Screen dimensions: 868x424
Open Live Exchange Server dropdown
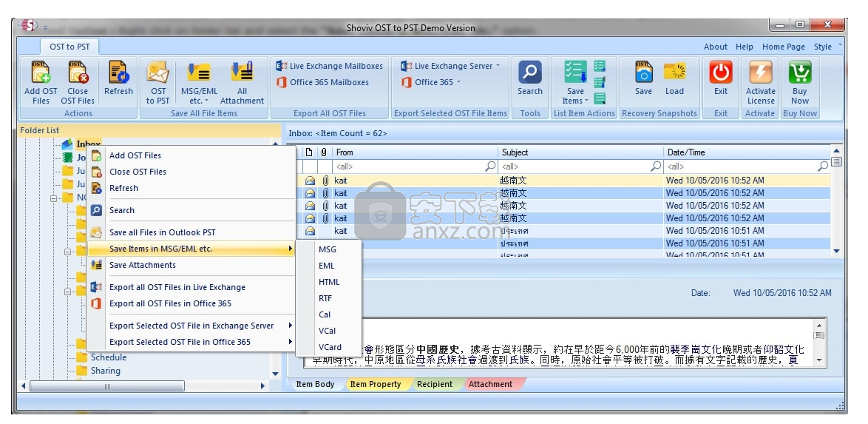(450, 66)
